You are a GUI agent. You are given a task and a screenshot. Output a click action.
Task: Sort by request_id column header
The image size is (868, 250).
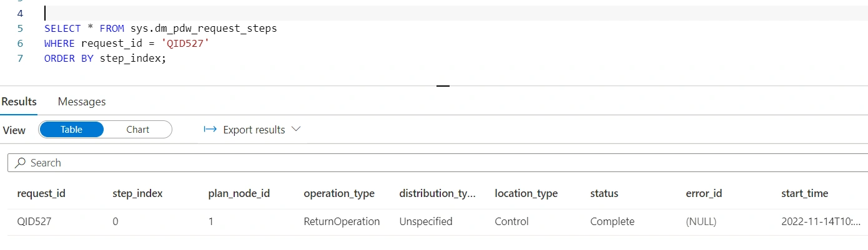pos(41,193)
